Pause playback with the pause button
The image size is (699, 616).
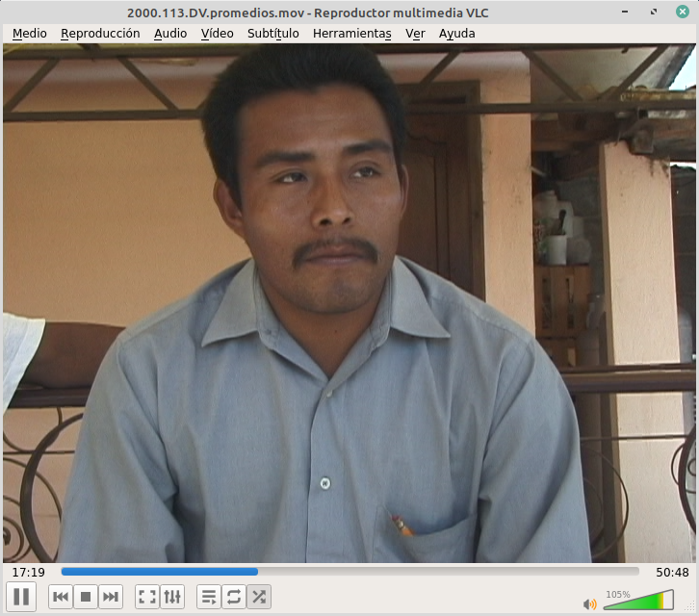(21, 597)
